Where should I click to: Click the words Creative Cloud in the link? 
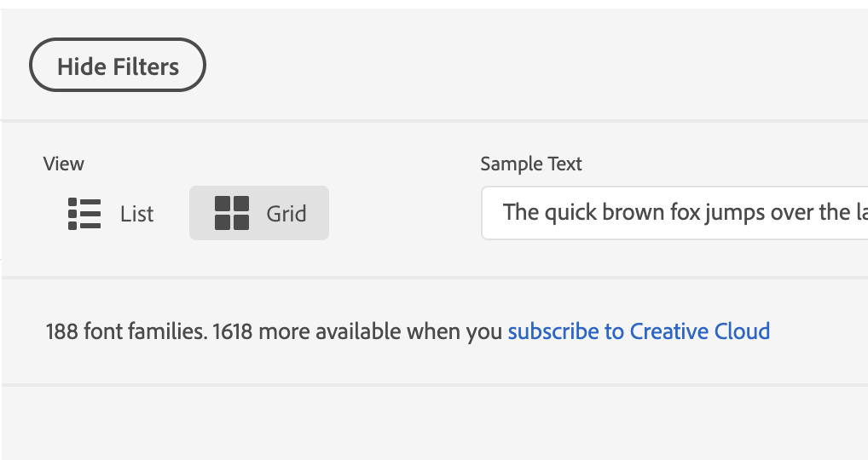700,331
